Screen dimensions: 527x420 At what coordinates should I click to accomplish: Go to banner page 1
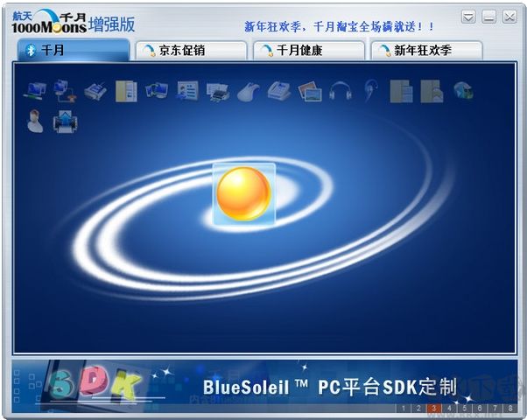point(404,409)
